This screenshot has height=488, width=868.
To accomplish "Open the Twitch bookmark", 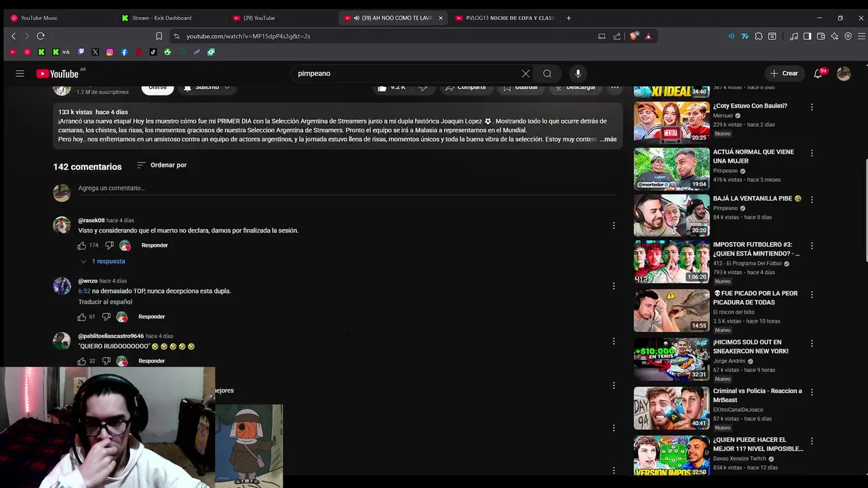I will tap(81, 52).
